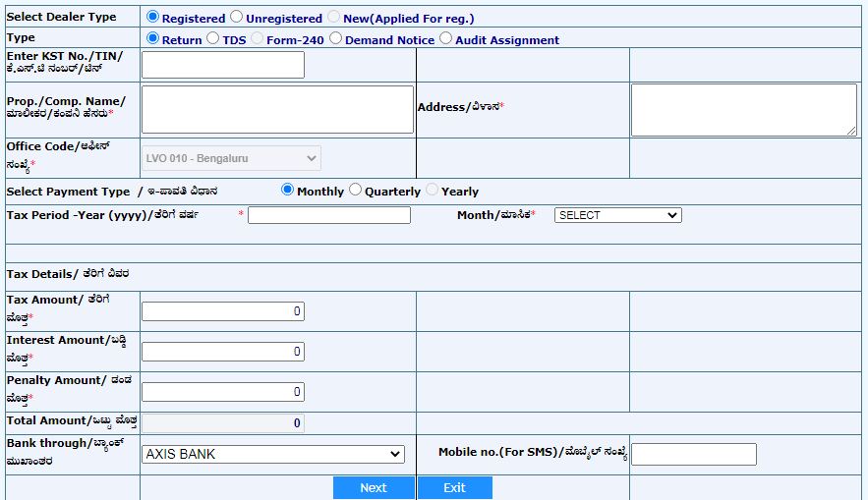Select the TDS type option

click(213, 38)
